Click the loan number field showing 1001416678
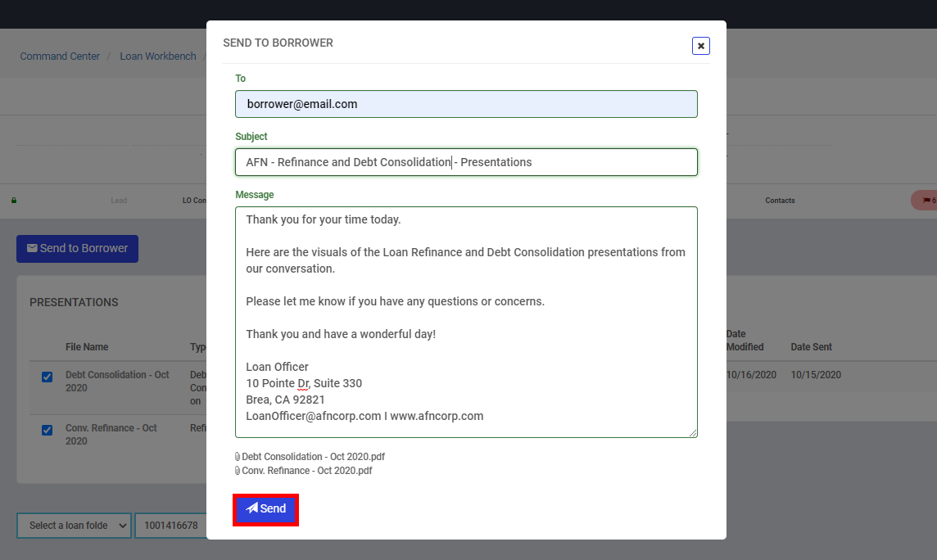The image size is (937, 560). pyautogui.click(x=171, y=526)
